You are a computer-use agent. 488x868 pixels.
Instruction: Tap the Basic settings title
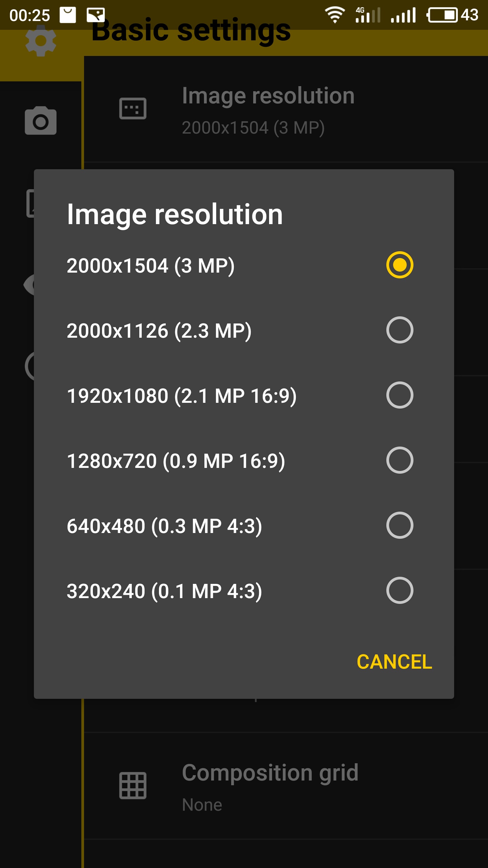pos(191,31)
